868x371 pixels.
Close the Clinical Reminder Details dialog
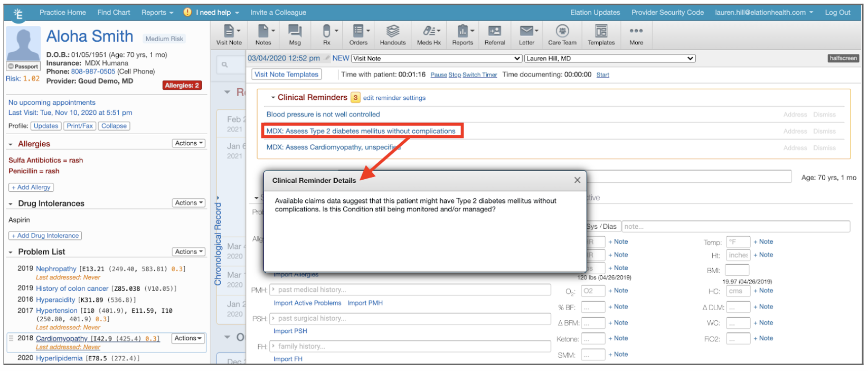click(577, 180)
